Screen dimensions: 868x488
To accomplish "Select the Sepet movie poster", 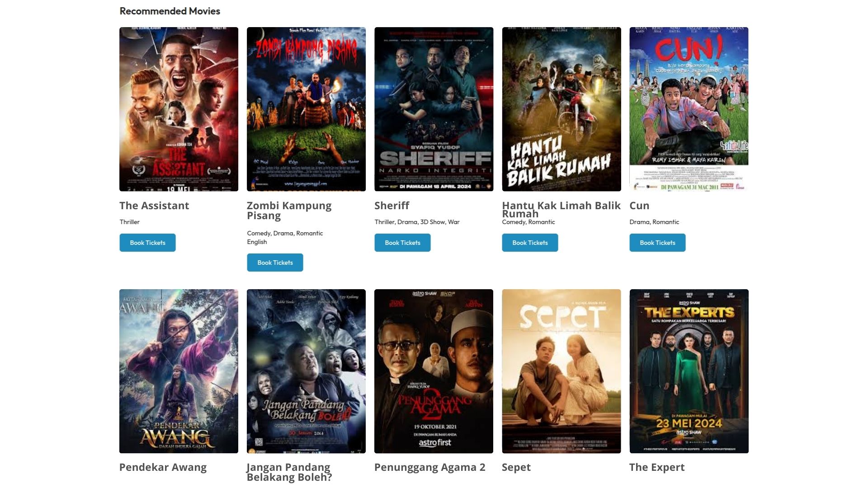I will pos(561,371).
